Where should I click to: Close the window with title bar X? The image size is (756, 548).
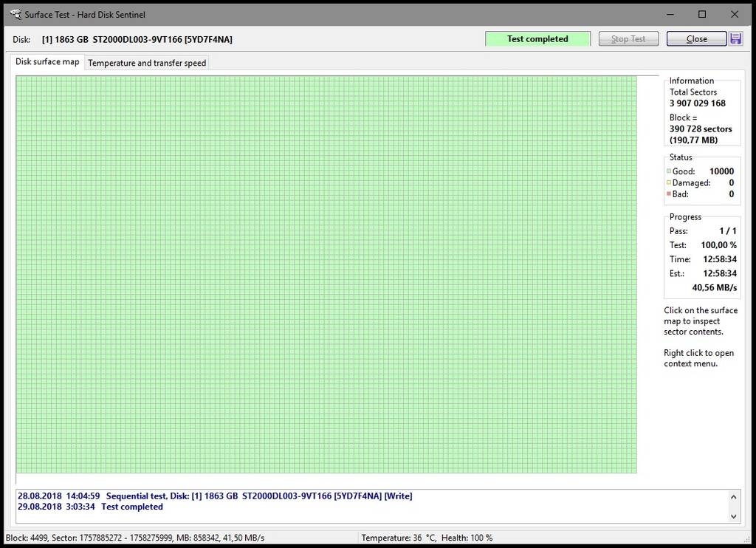(x=735, y=15)
